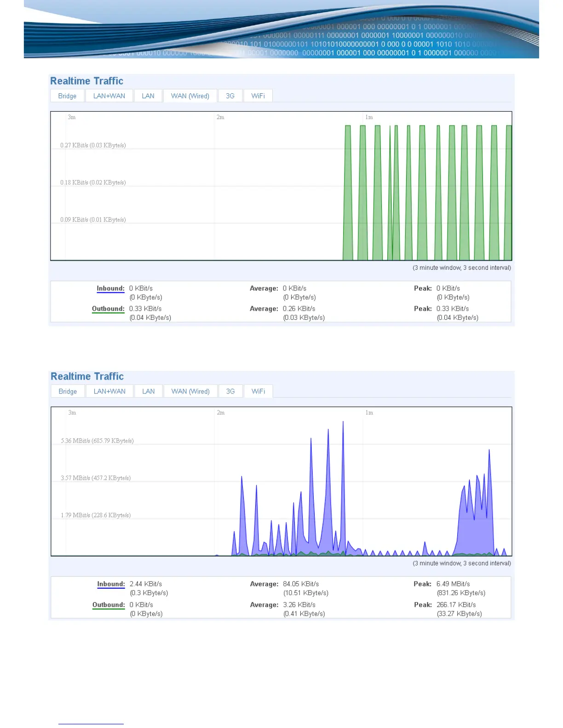
Task: Click the 1m time marker in the lower graph
Action: coord(369,413)
